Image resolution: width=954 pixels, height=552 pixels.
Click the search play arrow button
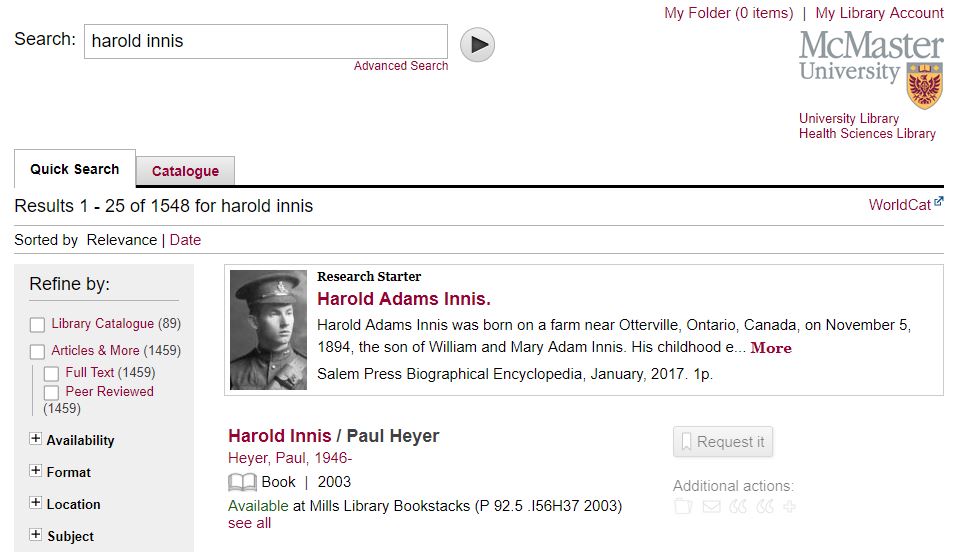pos(477,44)
